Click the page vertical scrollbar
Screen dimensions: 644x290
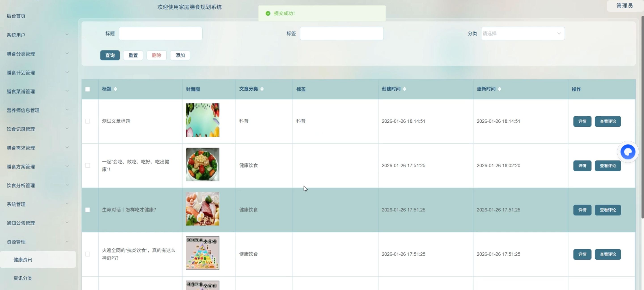coord(642,117)
